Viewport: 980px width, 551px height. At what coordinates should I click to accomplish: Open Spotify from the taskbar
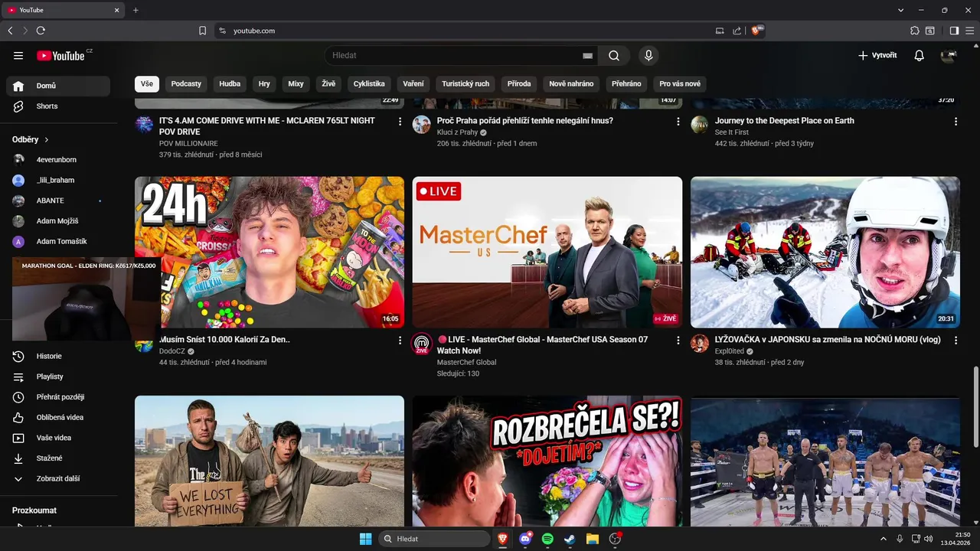click(x=547, y=539)
